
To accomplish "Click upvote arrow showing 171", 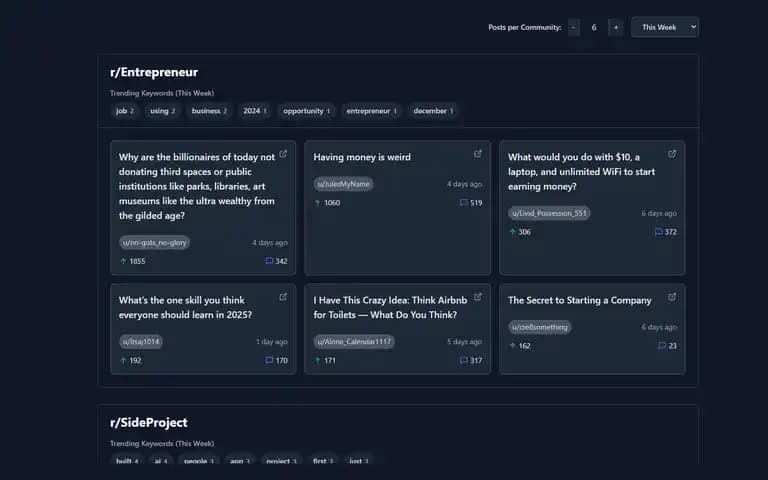I will pyautogui.click(x=317, y=360).
